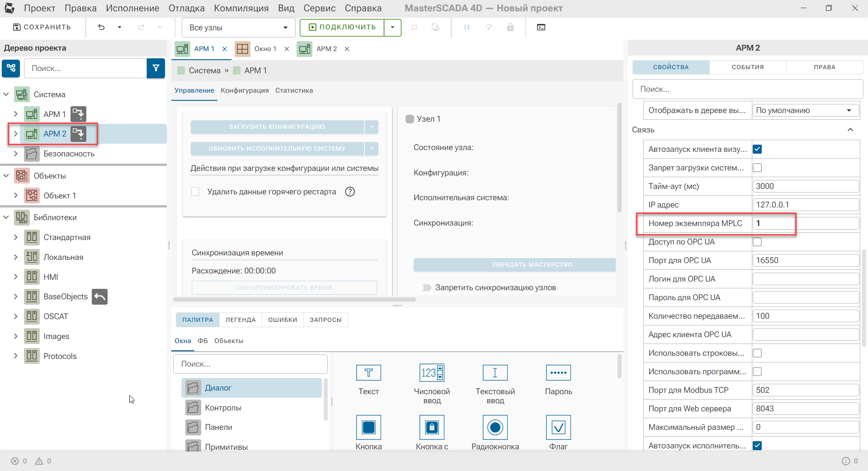Click the BaseObjects return arrow icon
The height and width of the screenshot is (471, 868).
(100, 297)
